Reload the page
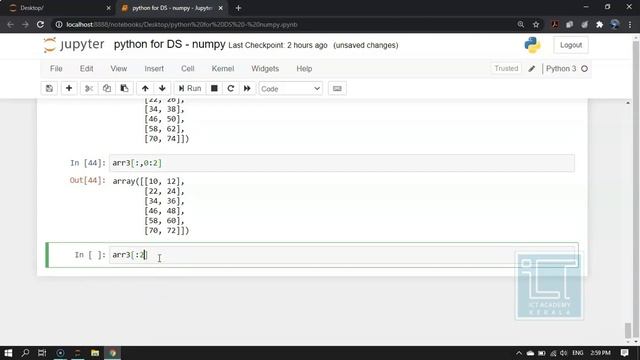Image resolution: width=640 pixels, height=360 pixels. pyautogui.click(x=40, y=24)
